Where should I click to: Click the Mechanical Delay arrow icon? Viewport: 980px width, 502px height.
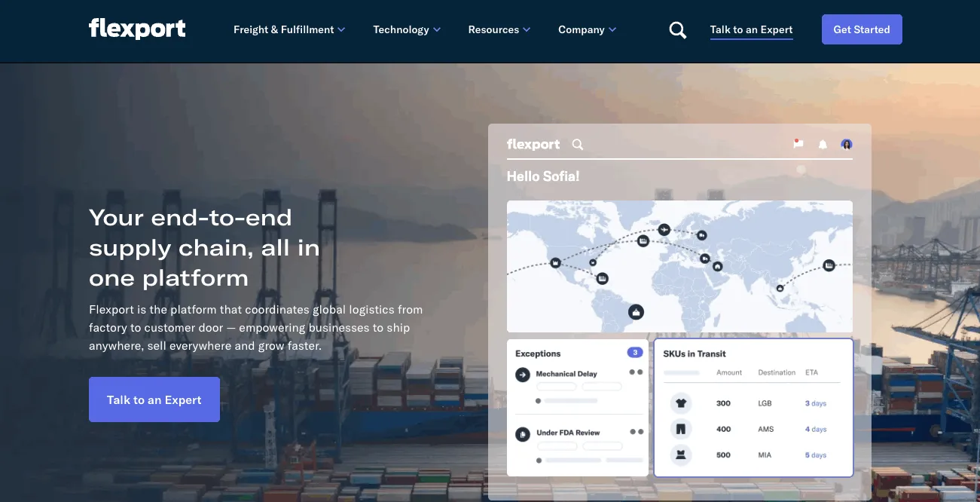(522, 375)
